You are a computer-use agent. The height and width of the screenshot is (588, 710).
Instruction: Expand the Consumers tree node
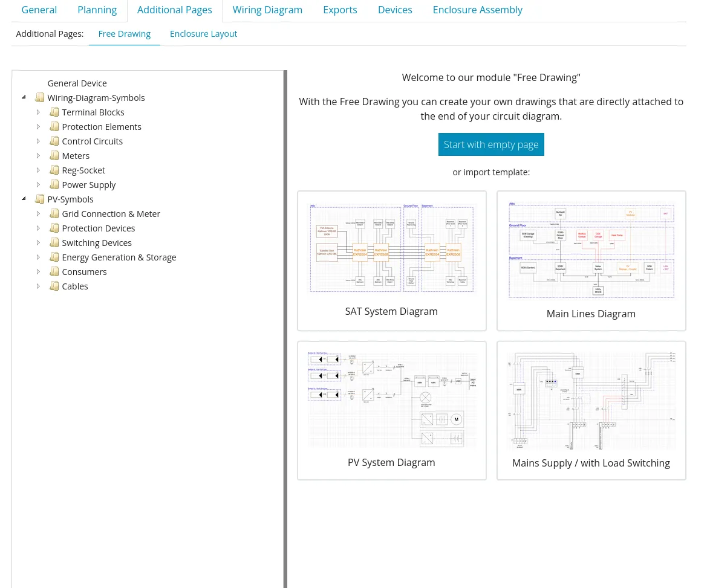pos(38,271)
